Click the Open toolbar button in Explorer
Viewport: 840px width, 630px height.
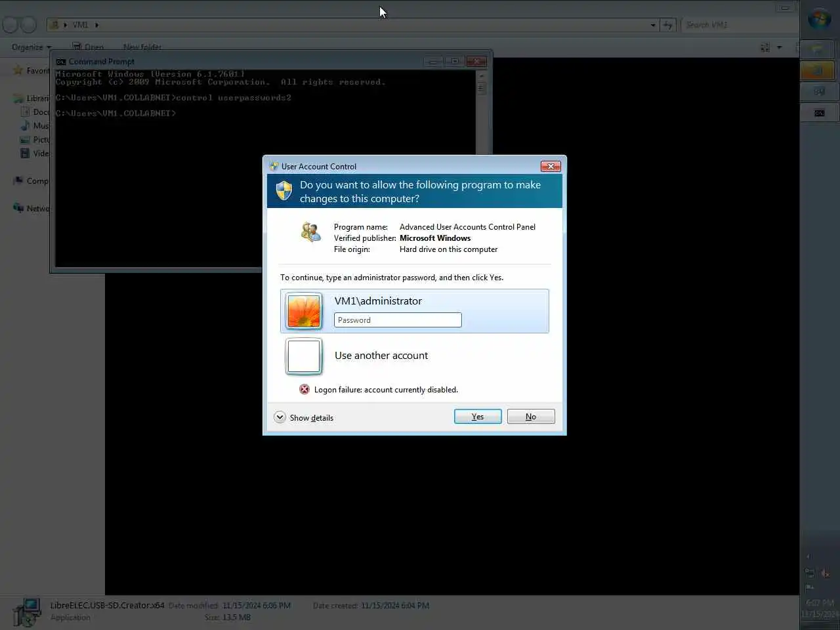coord(88,47)
